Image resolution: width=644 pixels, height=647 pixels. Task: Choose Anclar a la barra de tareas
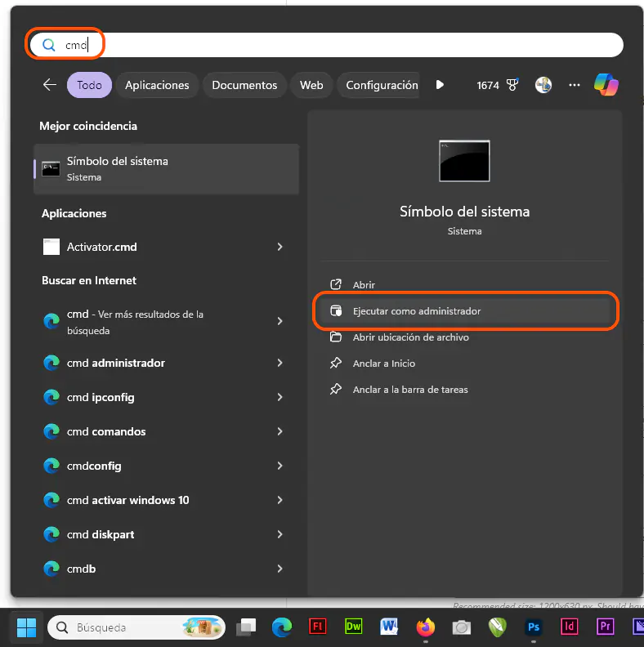tap(465, 389)
